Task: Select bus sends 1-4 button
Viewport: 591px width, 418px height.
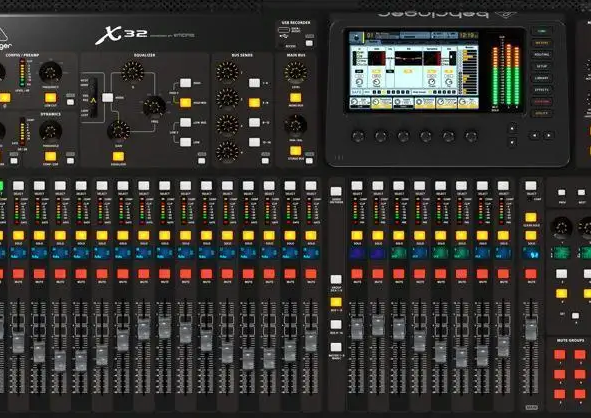Action: [254, 83]
